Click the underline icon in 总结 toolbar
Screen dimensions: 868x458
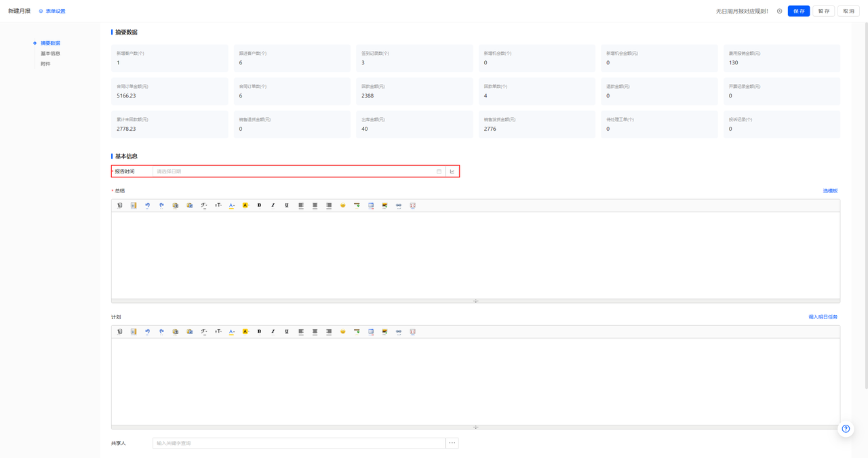tap(287, 205)
